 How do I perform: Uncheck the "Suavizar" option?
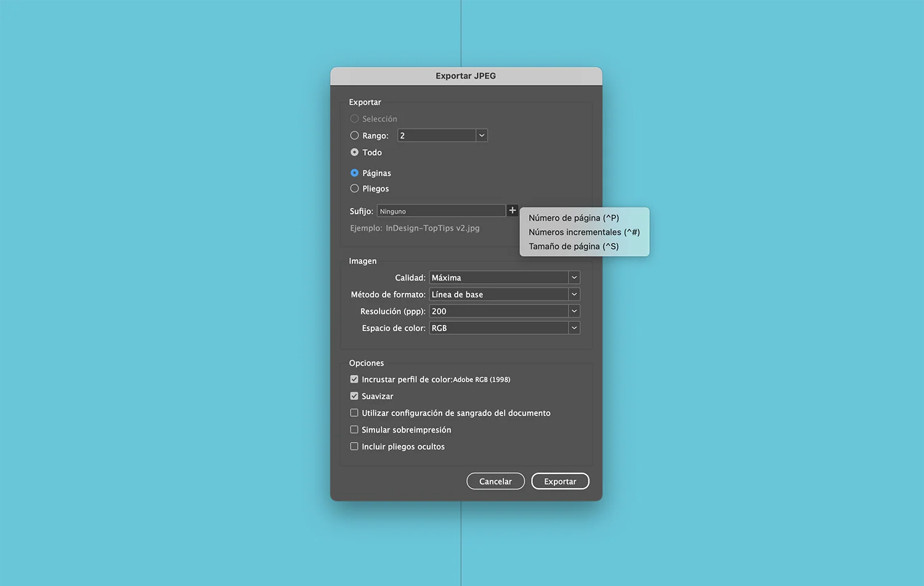click(354, 396)
